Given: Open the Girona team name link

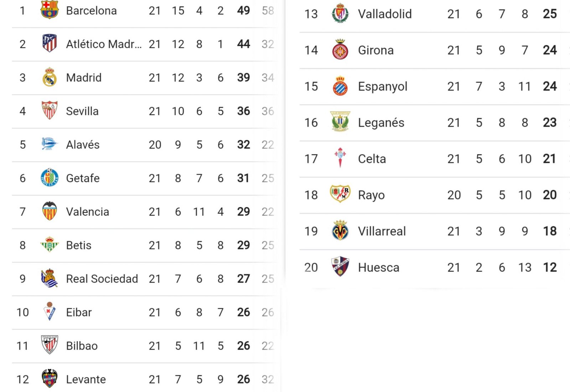Looking at the screenshot, I should coord(376,50).
